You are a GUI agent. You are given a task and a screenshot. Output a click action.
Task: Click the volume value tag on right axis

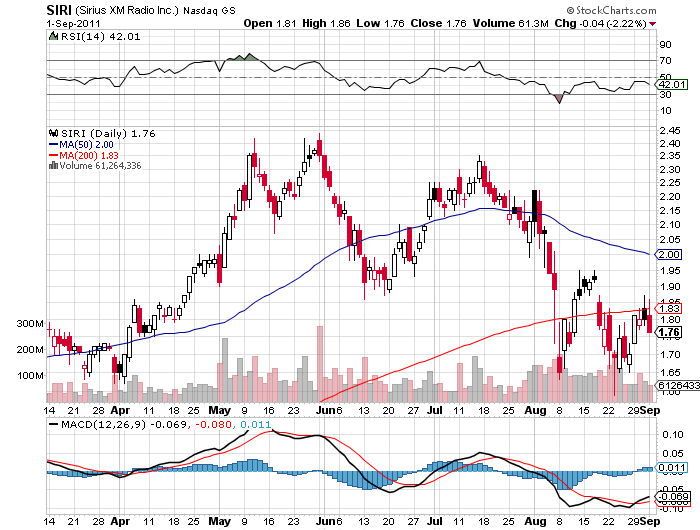677,385
